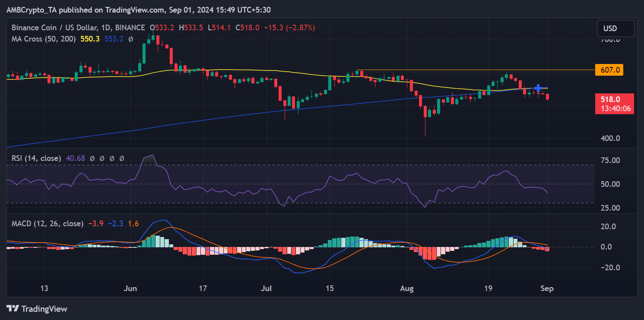
Task: Click the date label 19 on time axis
Action: click(x=488, y=288)
